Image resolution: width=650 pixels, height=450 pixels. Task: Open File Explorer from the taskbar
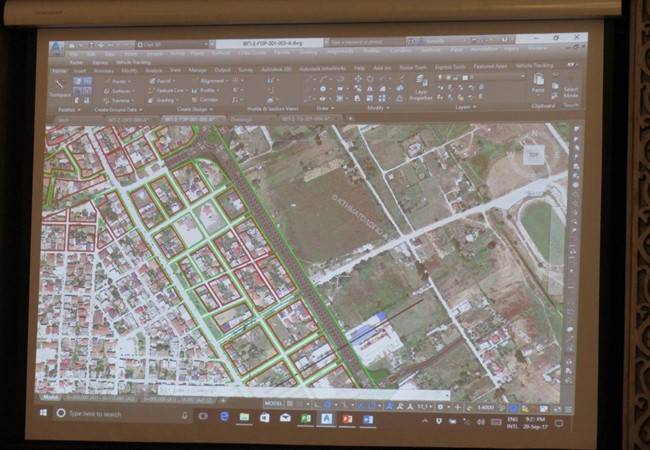[244, 417]
